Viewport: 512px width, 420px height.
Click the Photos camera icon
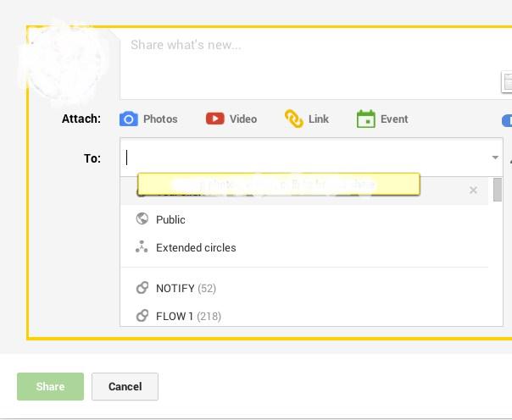point(128,119)
